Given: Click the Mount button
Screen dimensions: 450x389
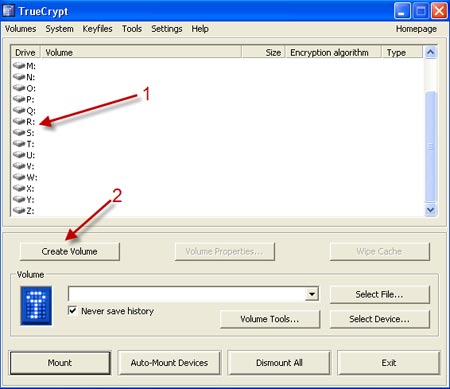Looking at the screenshot, I should pos(60,363).
